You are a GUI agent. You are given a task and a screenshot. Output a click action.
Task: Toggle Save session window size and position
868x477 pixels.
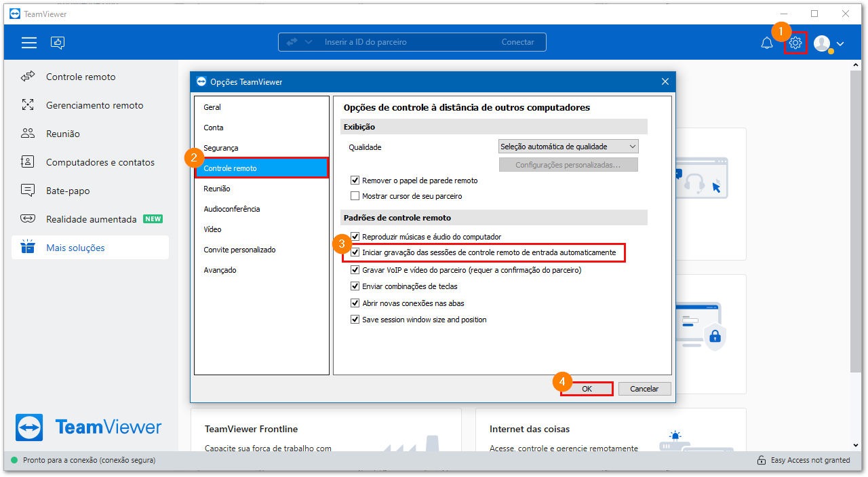pyautogui.click(x=355, y=320)
